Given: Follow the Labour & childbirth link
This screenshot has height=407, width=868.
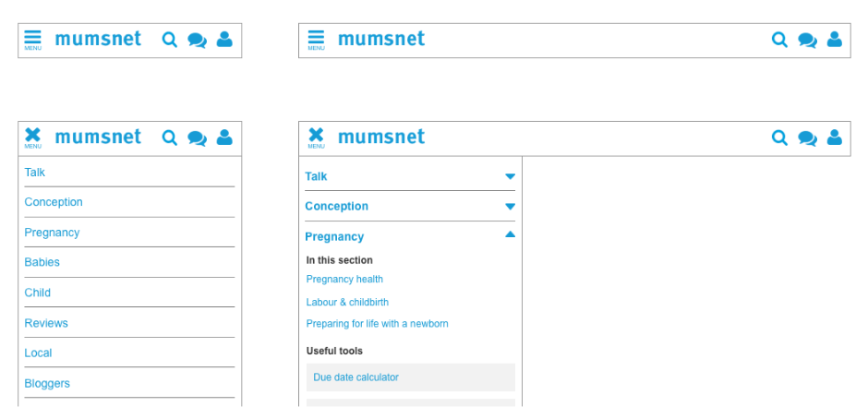Looking at the screenshot, I should pos(347,302).
